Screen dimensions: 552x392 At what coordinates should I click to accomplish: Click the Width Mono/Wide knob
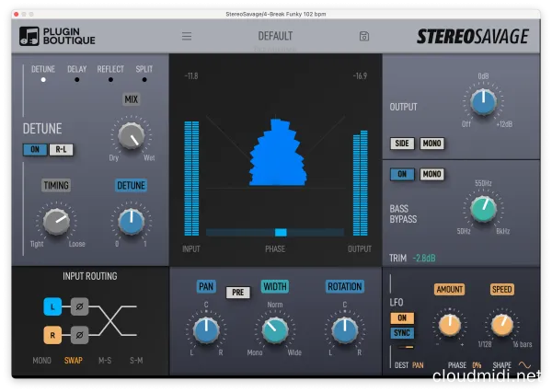[x=275, y=330]
